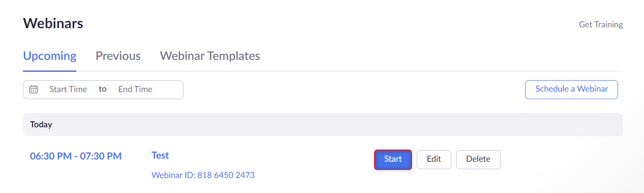This screenshot has width=644, height=193.
Task: Switch to the Upcoming tab
Action: [x=50, y=56]
